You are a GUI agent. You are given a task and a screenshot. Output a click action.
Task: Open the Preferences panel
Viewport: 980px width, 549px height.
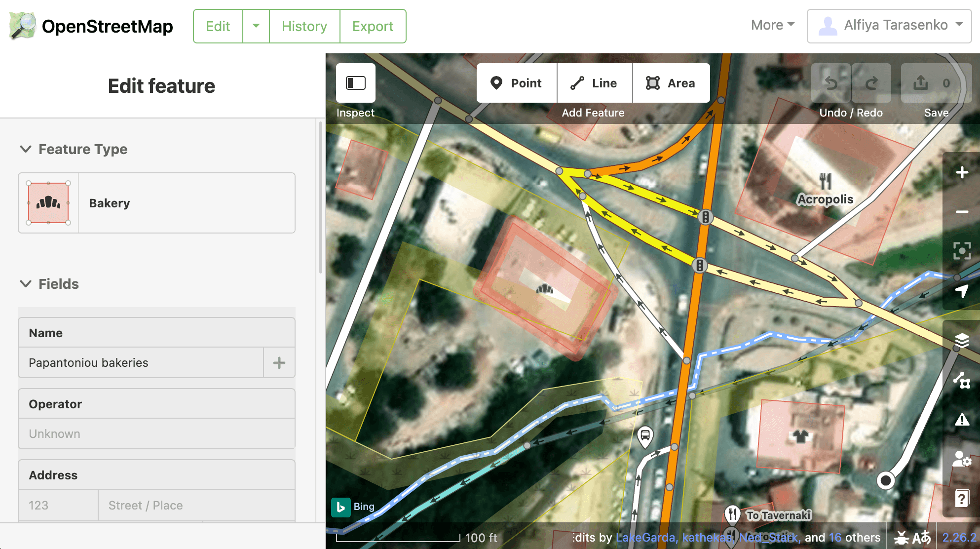point(962,459)
